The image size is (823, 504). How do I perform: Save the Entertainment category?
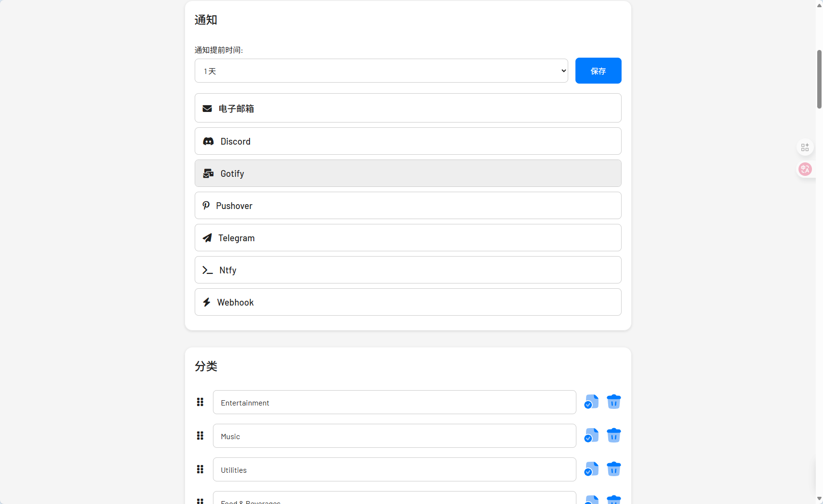tap(591, 402)
